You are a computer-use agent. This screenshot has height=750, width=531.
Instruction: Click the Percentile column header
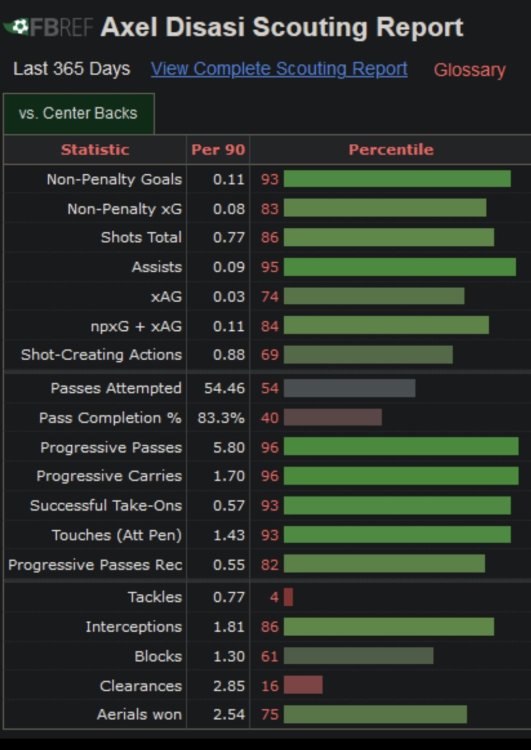(x=391, y=150)
